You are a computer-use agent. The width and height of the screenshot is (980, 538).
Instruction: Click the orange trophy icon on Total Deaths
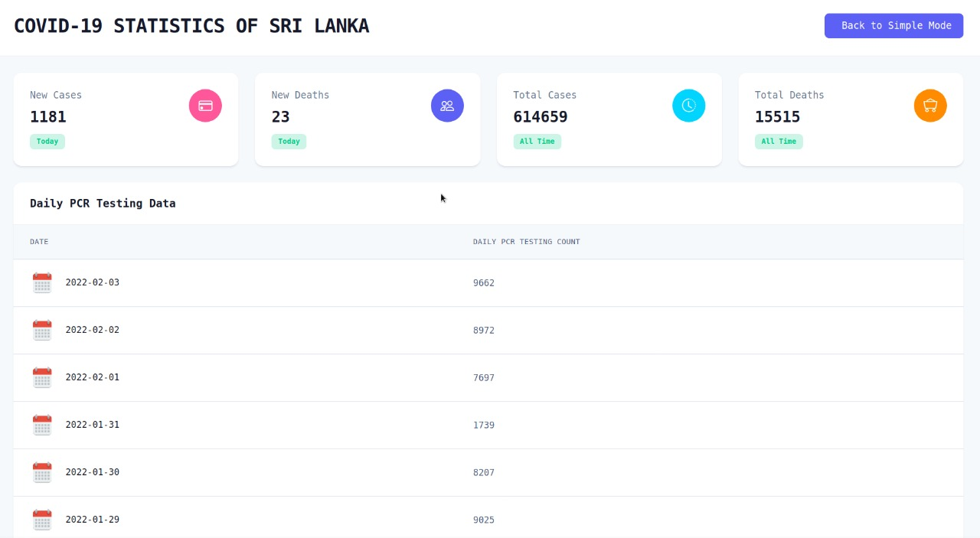click(930, 106)
